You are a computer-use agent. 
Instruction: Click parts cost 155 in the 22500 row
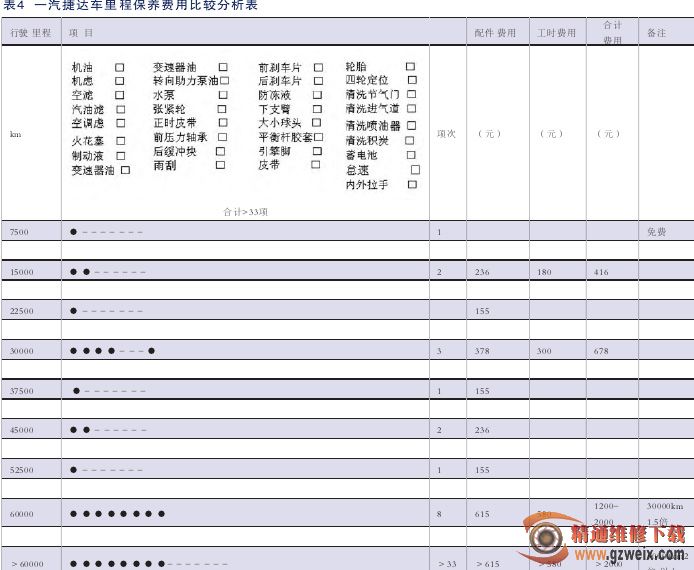click(x=482, y=311)
